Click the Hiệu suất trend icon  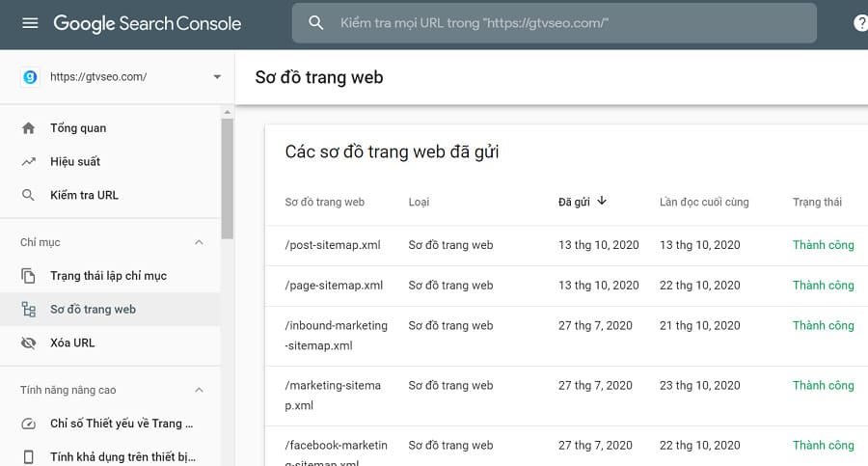pos(28,162)
